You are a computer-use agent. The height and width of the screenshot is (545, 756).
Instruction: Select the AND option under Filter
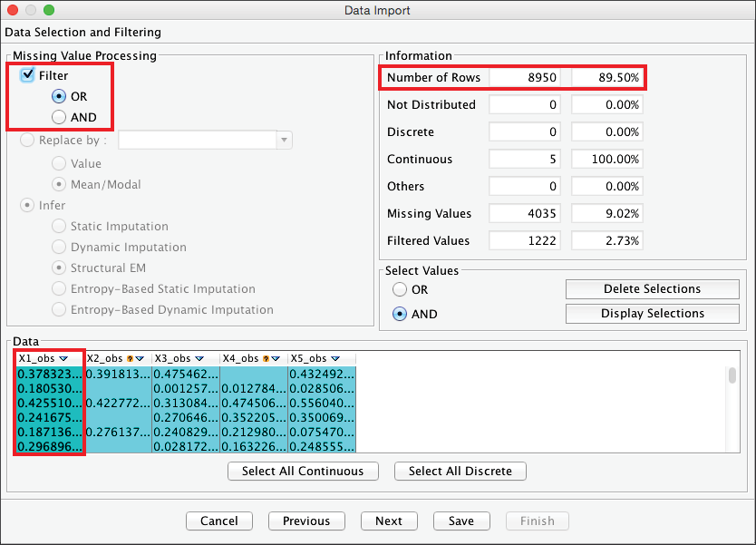pyautogui.click(x=59, y=117)
